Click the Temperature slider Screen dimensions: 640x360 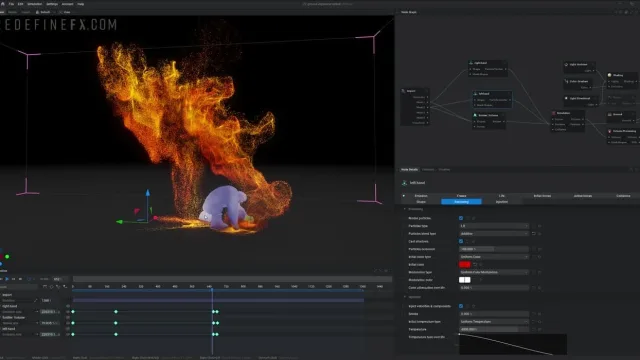(x=494, y=329)
